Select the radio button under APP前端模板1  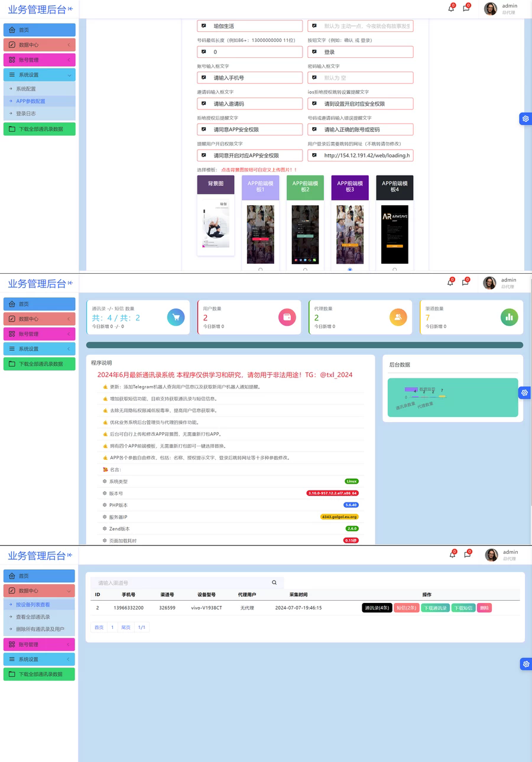[x=261, y=270]
